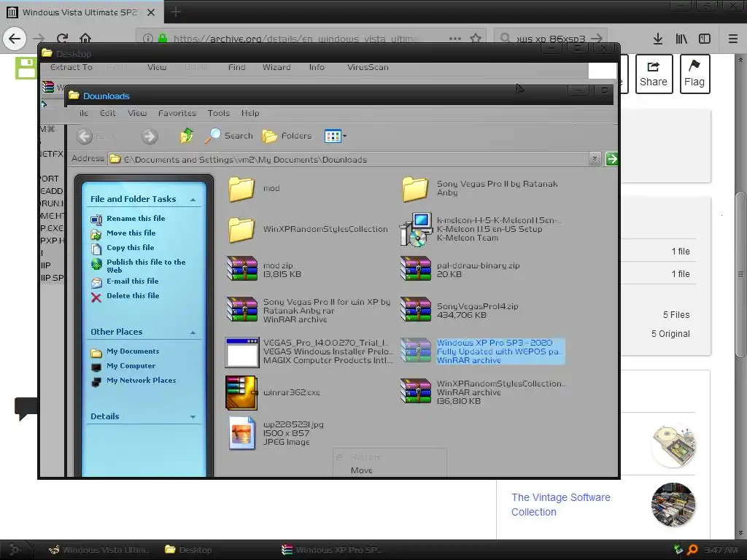Click VirusScan in the WinRAR toolbar
Image resolution: width=747 pixels, height=560 pixels.
[x=368, y=67]
